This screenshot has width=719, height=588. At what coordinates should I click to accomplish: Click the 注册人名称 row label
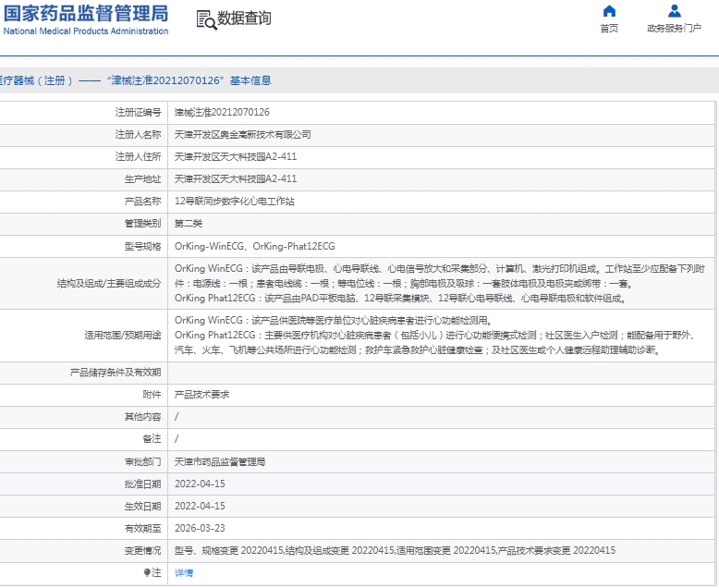point(138,134)
